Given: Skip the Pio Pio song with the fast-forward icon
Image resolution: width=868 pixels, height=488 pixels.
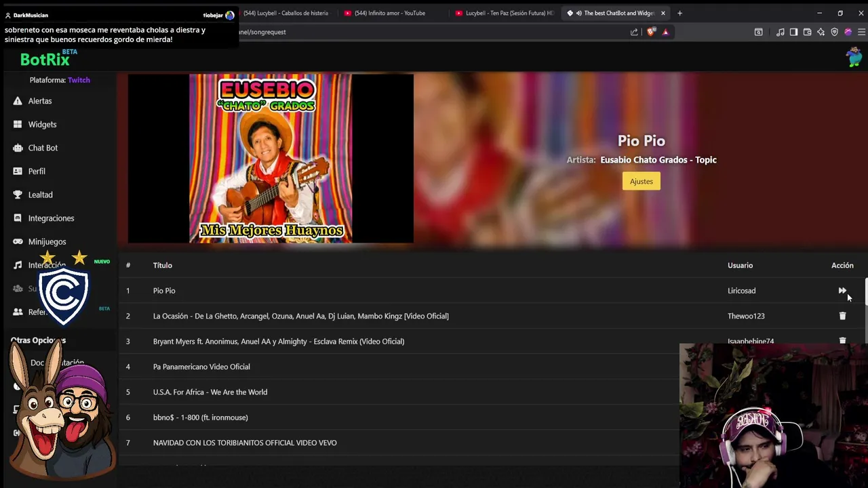Looking at the screenshot, I should (x=842, y=291).
